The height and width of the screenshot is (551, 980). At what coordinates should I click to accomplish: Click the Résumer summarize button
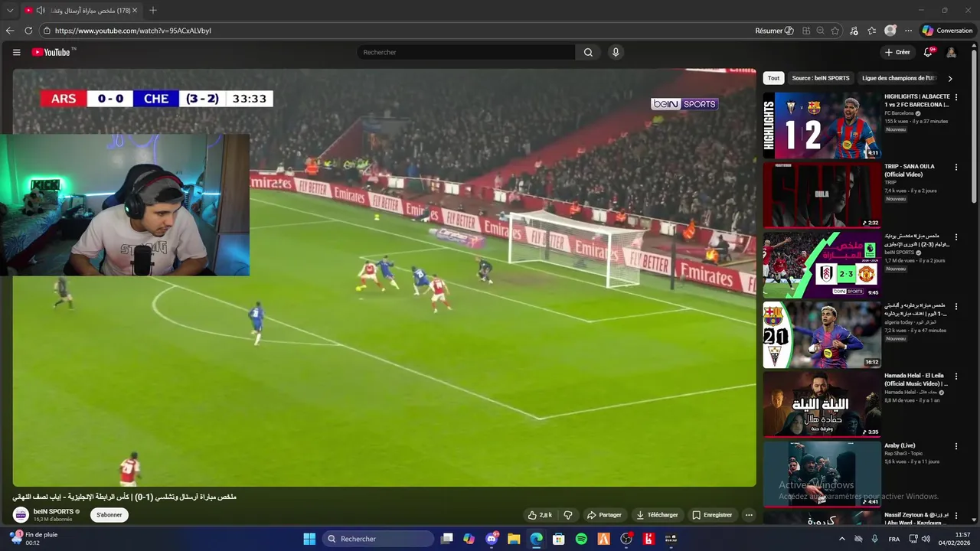pos(774,31)
